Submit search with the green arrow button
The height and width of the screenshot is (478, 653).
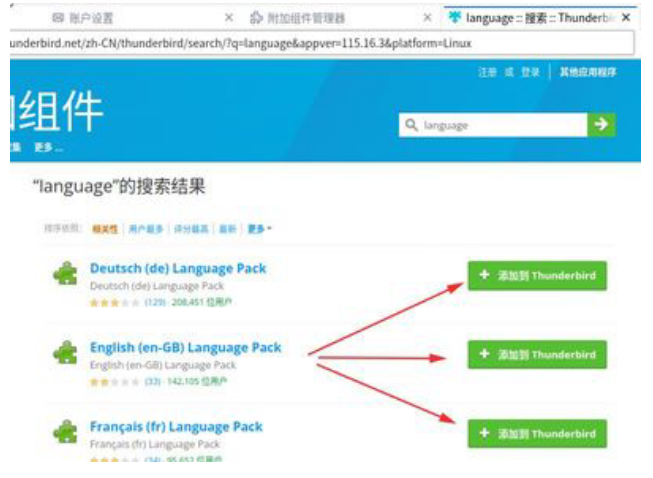(x=601, y=124)
